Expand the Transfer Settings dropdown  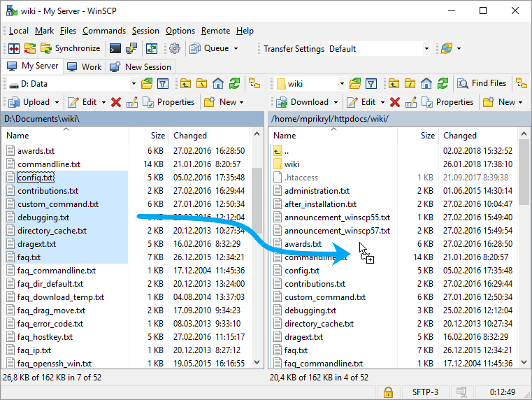click(x=426, y=49)
